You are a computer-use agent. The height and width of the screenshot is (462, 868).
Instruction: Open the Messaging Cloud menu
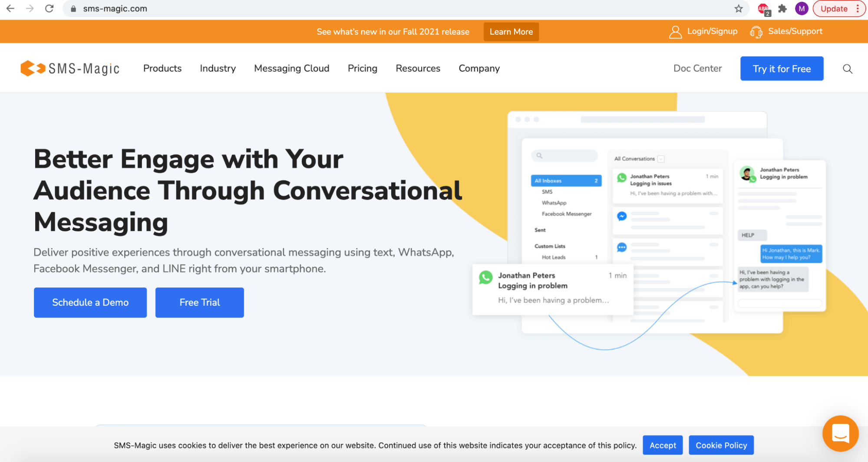[291, 69]
